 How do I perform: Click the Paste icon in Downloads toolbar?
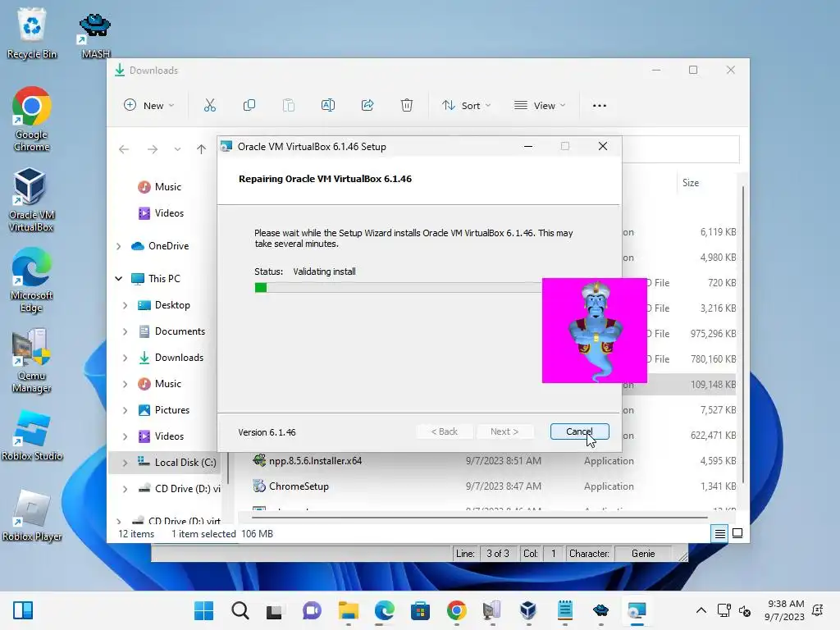(289, 106)
